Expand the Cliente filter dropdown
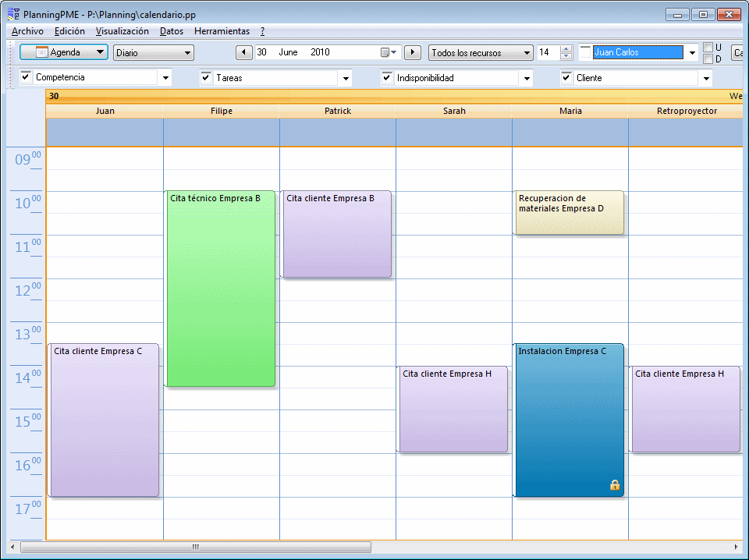749x560 pixels. click(705, 78)
